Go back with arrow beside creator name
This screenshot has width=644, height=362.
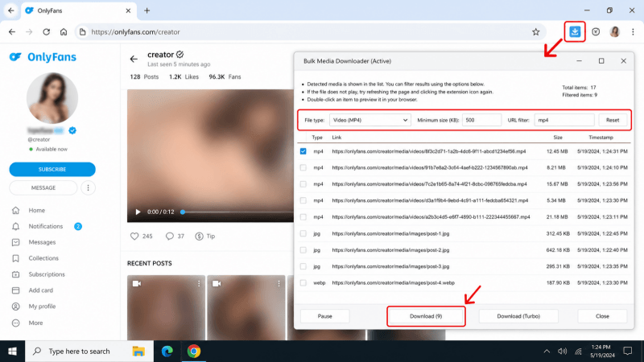pyautogui.click(x=134, y=59)
